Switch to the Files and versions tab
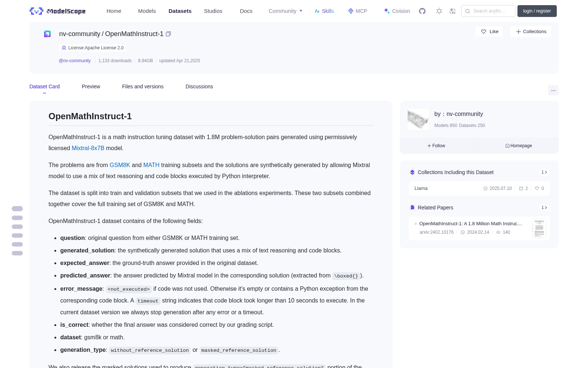This screenshot has width=588, height=368. pyautogui.click(x=143, y=86)
